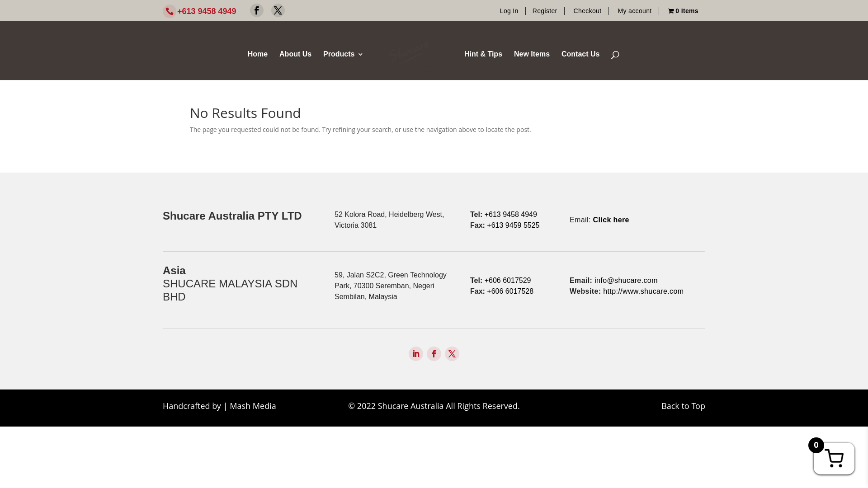Open http://www.shucare.com website link

(x=643, y=291)
